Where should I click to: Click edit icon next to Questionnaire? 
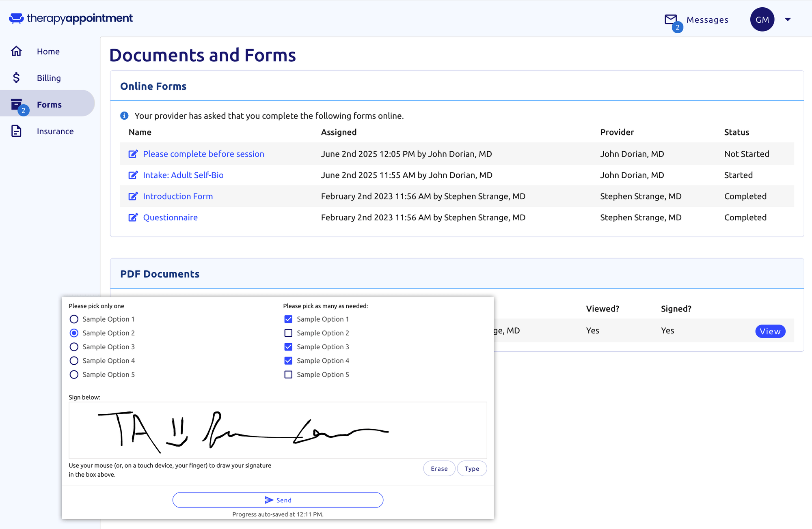[x=133, y=217]
